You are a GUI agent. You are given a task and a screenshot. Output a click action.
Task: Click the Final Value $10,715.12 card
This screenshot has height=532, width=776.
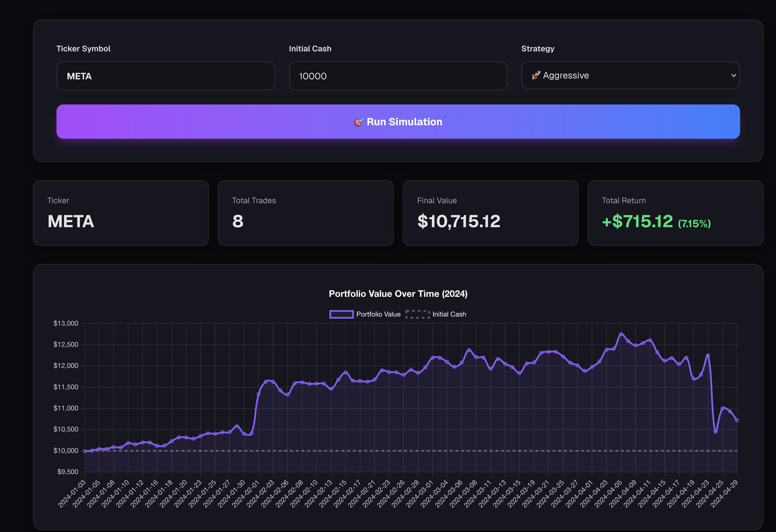[x=490, y=213]
